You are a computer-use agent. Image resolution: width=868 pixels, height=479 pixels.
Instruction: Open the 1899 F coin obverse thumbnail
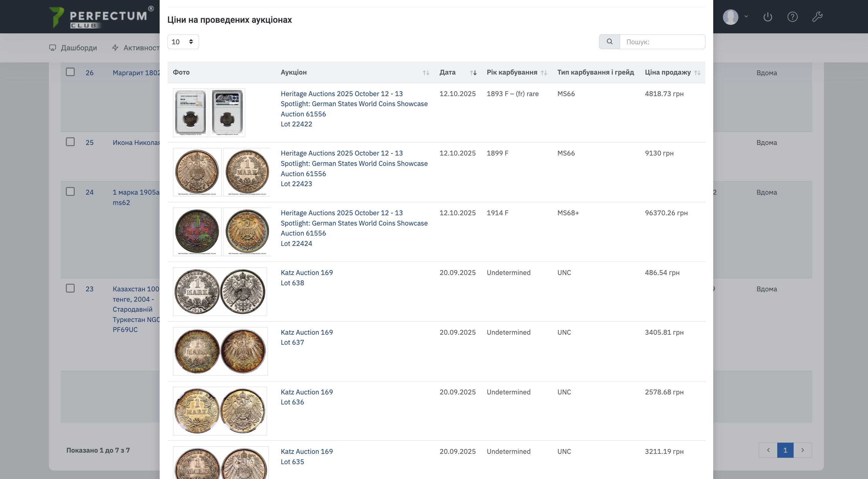[197, 172]
